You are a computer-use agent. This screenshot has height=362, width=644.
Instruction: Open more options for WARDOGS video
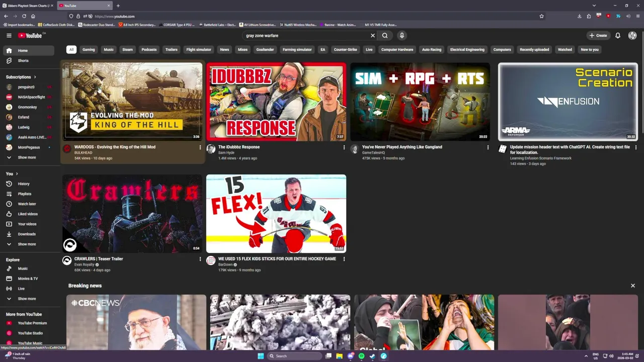click(200, 147)
